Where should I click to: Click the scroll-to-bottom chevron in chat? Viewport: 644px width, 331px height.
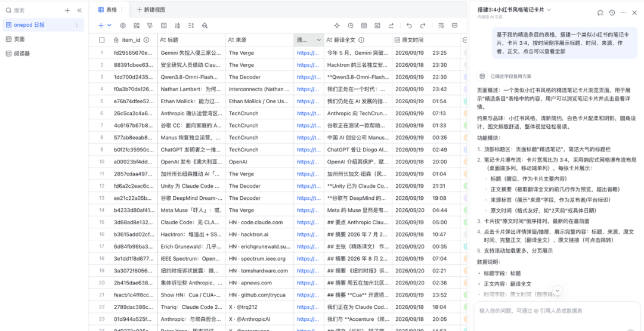tap(558, 290)
